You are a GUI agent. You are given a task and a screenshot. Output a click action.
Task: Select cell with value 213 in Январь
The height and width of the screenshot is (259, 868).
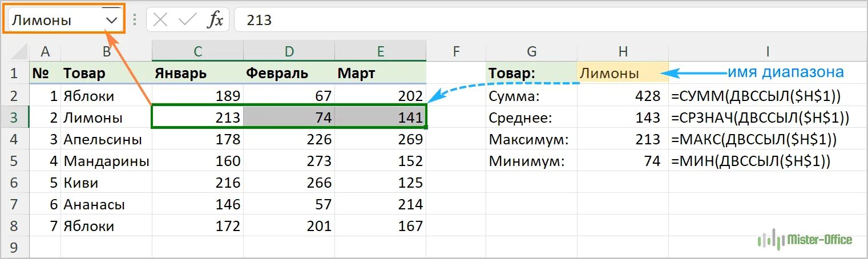(197, 118)
